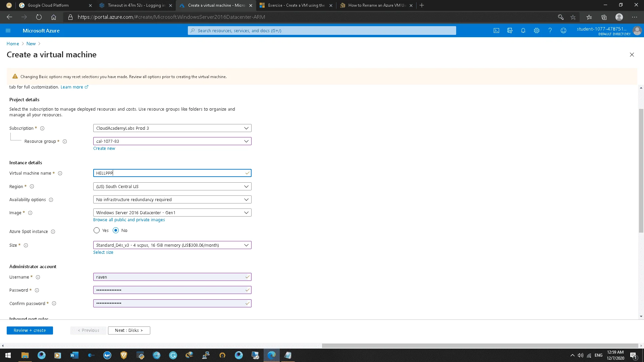Open Microsoft Word from taskbar
Viewport: 644px width, 362px height.
74,355
